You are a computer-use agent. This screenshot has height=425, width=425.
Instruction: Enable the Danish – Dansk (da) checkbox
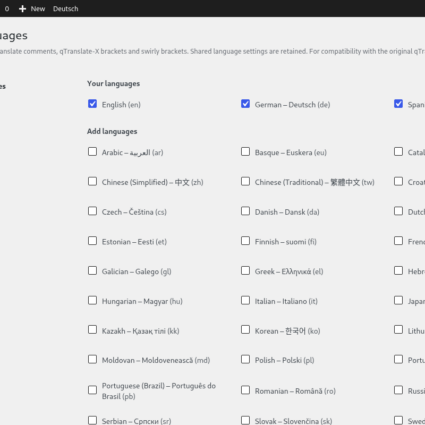(245, 211)
